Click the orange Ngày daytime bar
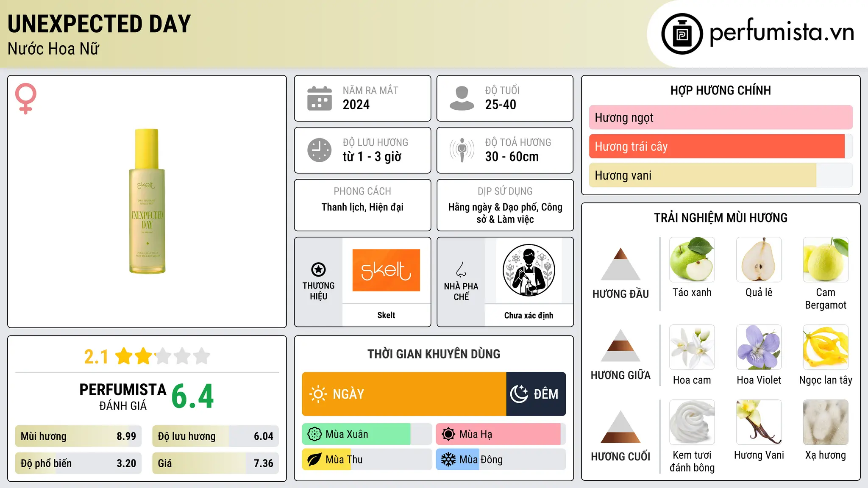 (404, 394)
